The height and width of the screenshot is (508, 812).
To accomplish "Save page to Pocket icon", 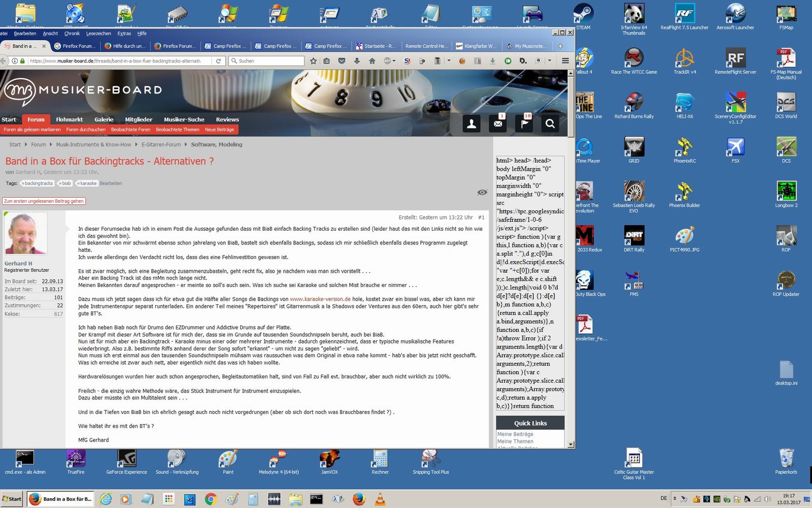I will [342, 61].
